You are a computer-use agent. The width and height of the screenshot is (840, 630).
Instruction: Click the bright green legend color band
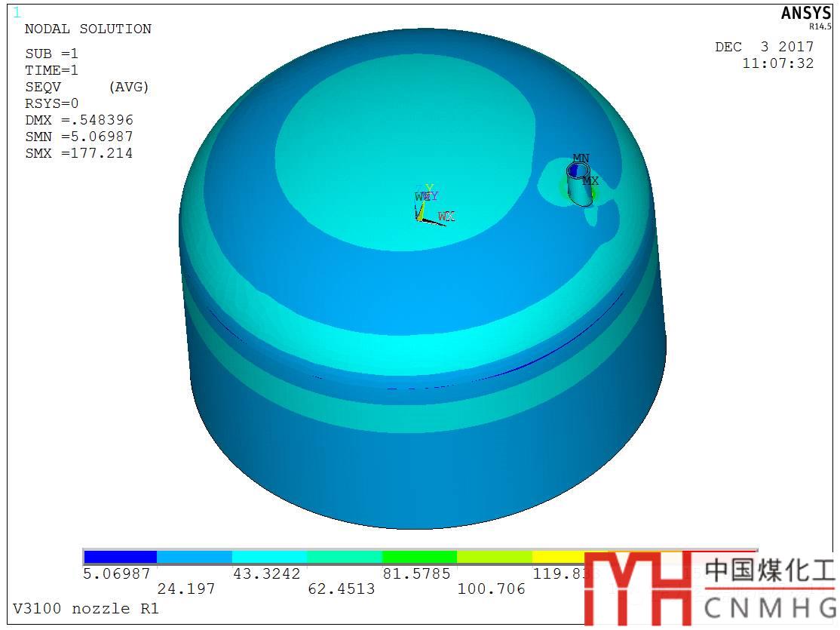point(419,557)
